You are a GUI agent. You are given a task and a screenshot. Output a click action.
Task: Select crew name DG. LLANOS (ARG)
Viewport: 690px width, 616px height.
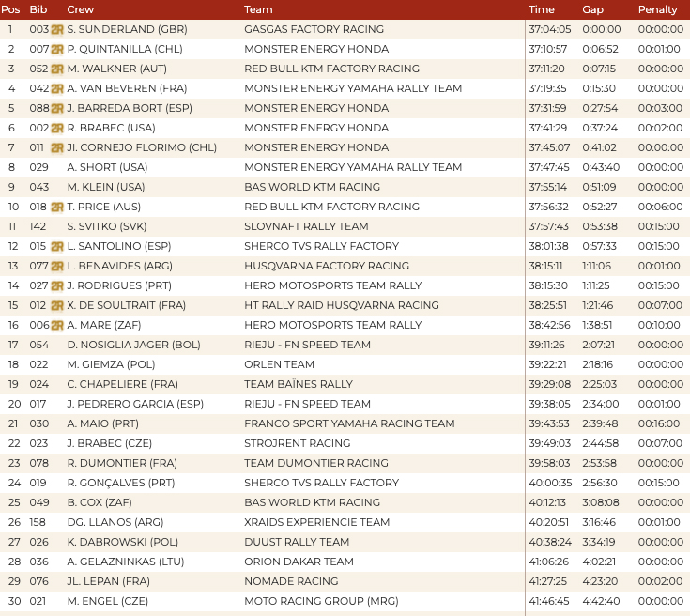[x=115, y=523]
